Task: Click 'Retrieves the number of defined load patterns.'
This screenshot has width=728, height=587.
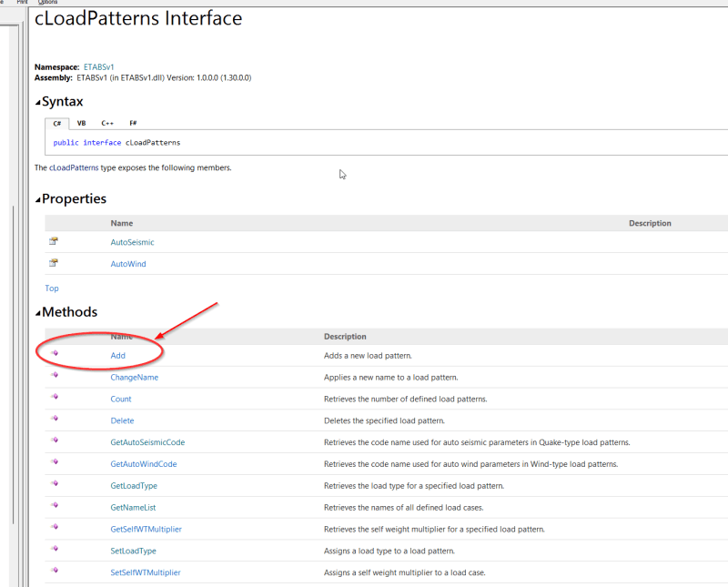Action: [x=405, y=399]
